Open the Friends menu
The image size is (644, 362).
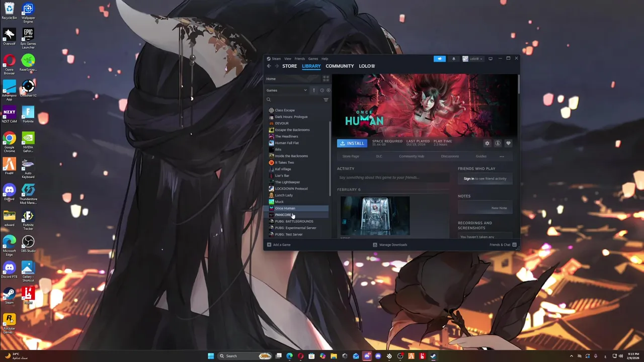click(x=299, y=59)
